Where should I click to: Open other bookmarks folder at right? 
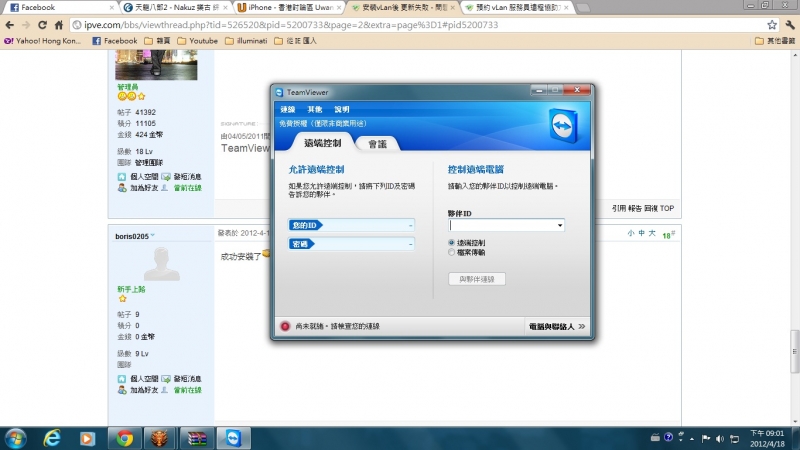[x=775, y=41]
